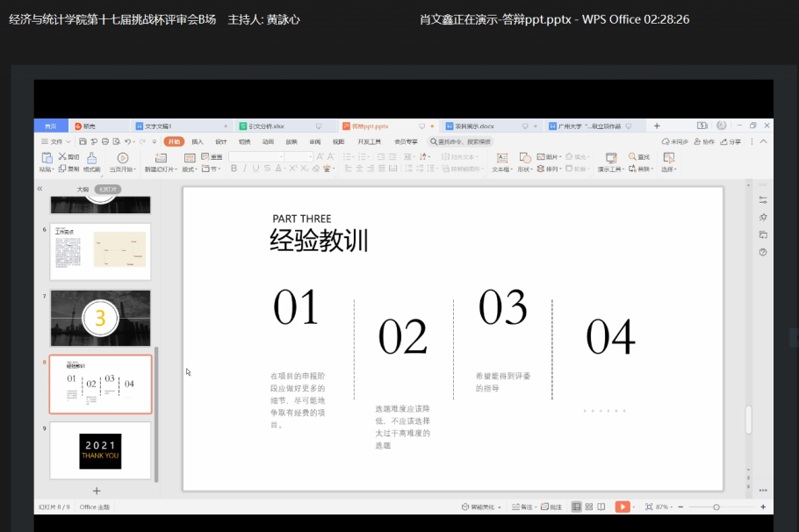Click the Format Painter brush icon
Viewport: 799px width, 532px height.
click(x=91, y=158)
